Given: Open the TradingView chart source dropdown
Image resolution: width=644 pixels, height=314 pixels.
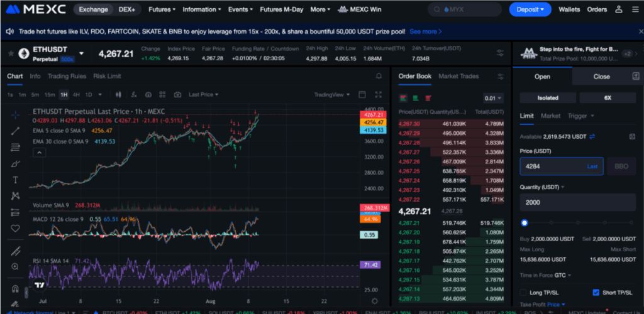Looking at the screenshot, I should click(x=332, y=95).
